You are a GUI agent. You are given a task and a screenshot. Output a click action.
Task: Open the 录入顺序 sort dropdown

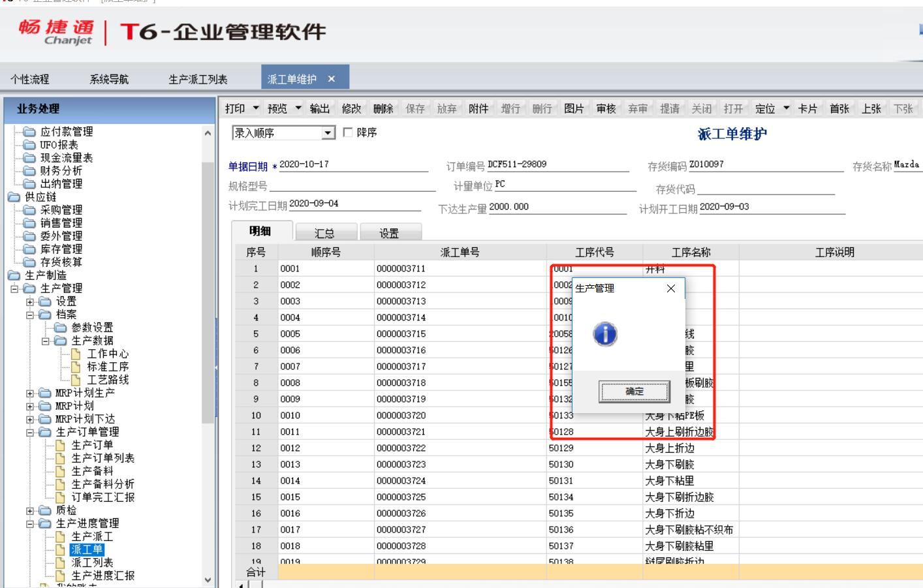point(328,133)
